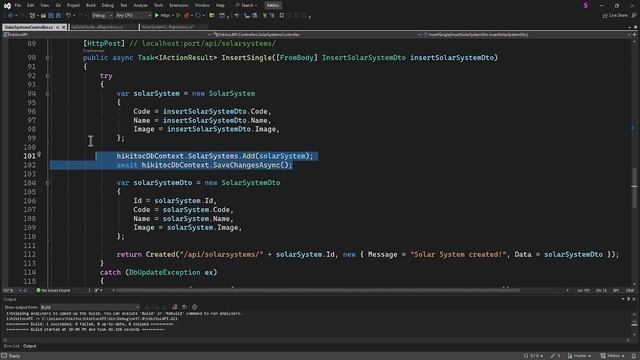The image size is (640, 360).
Task: Click the clock icon in Output toolbar
Action: tap(195, 307)
